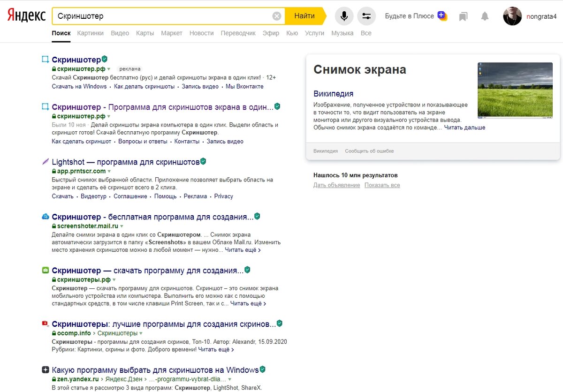This screenshot has height=392, width=563.
Task: Click Мы Вконтакте sitelink
Action: (244, 86)
